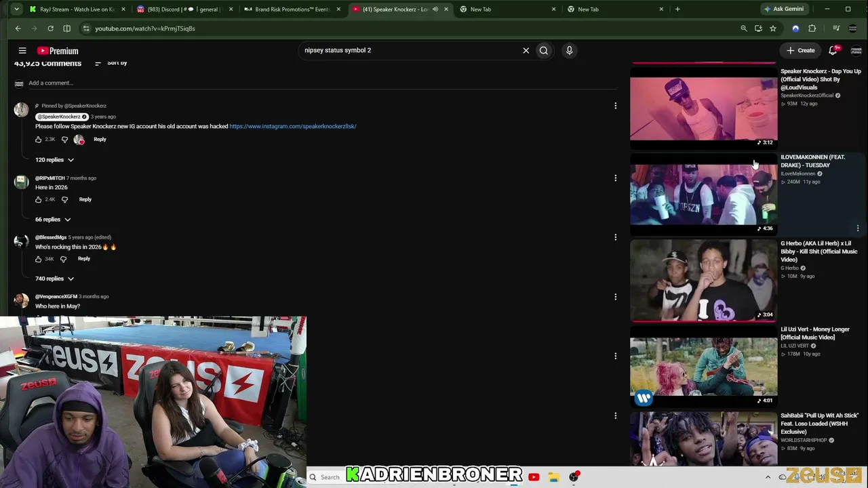Open the @SpeakerKnockerz channel badge
The width and height of the screenshot is (868, 488).
coord(61,117)
